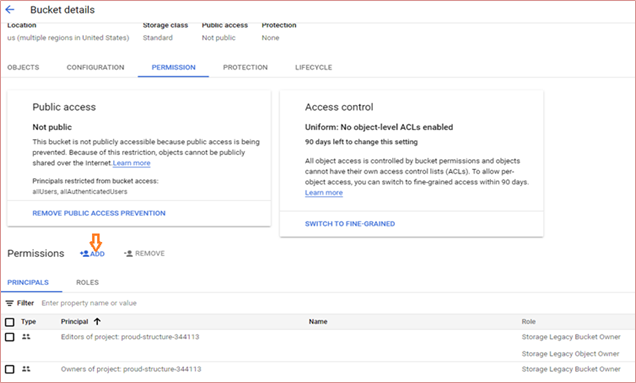Click SWITCH TO FINE-GRAINED
The height and width of the screenshot is (383, 636).
(350, 224)
